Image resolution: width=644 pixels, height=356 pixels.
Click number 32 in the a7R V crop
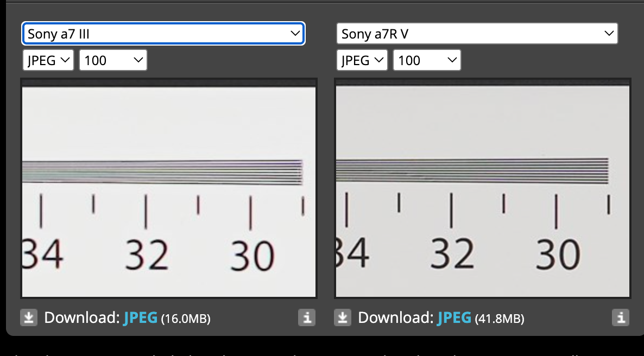pyautogui.click(x=452, y=254)
